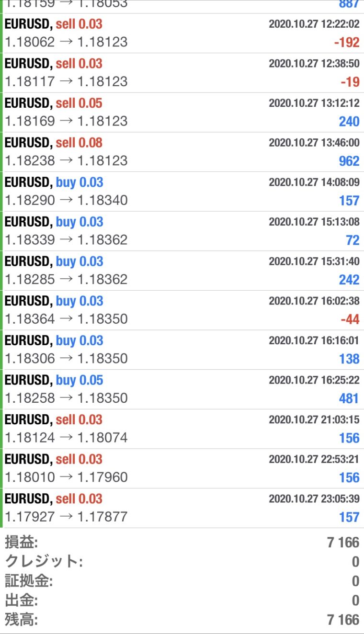This screenshot has width=364, height=634.
Task: Open the EURUSD sell trade from 12:22:02
Action: (x=182, y=33)
